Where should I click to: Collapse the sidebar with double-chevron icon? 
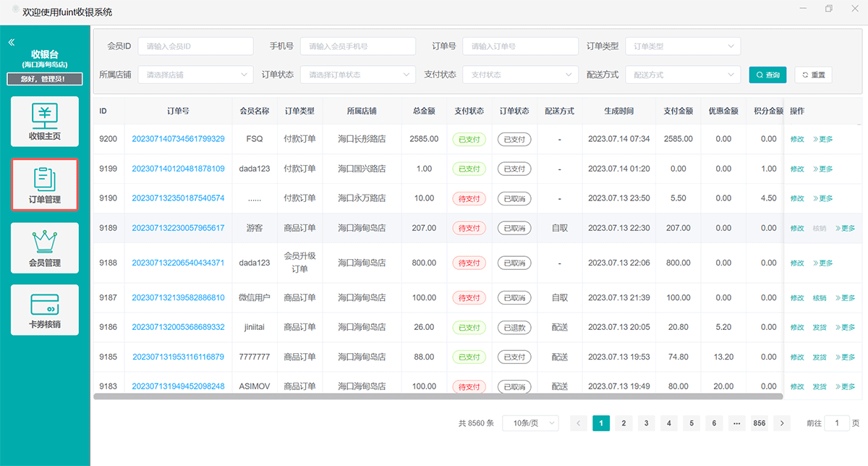click(x=12, y=43)
